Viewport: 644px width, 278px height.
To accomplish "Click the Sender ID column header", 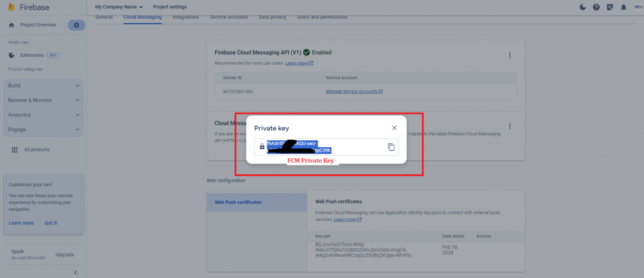I will point(231,77).
